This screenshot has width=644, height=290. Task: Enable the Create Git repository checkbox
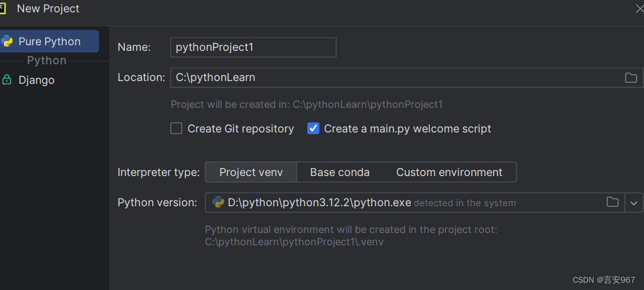tap(176, 129)
